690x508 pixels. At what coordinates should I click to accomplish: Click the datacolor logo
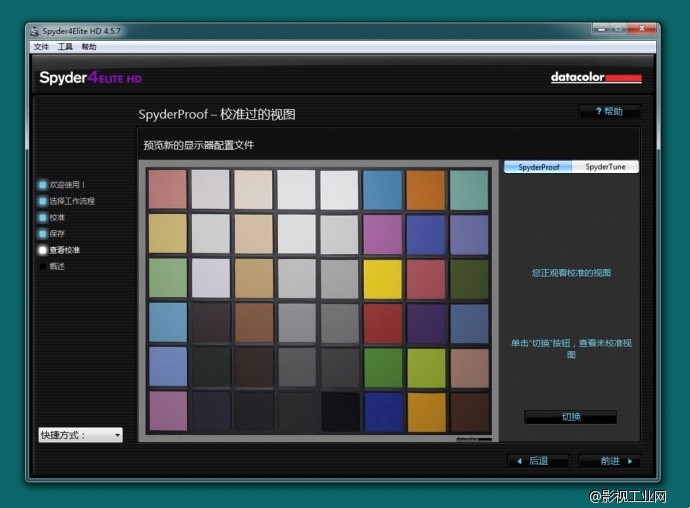point(596,77)
